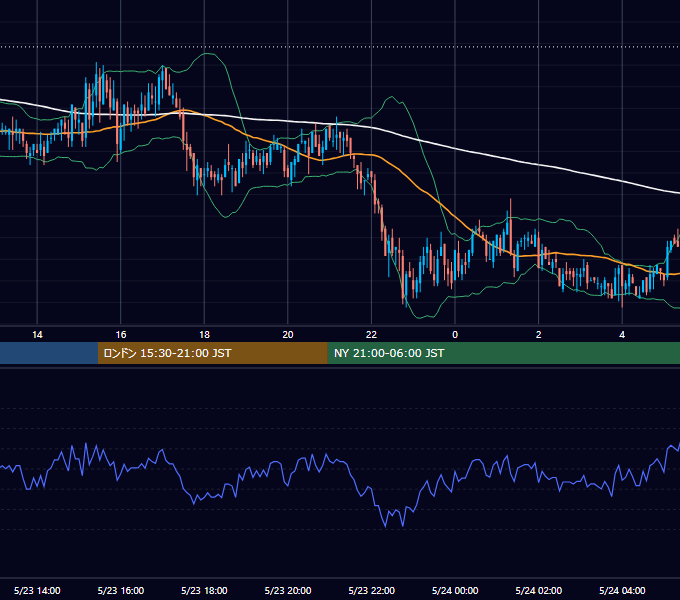Viewport: 680px width, 600px height.
Task: Click the ロンドン 15:30-21:00 JST session bar
Action: (x=212, y=353)
